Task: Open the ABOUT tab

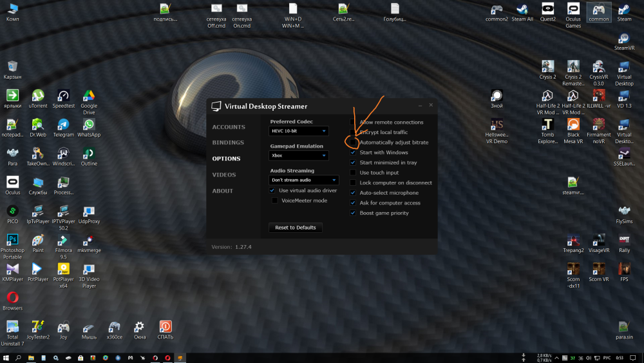Action: click(x=223, y=191)
